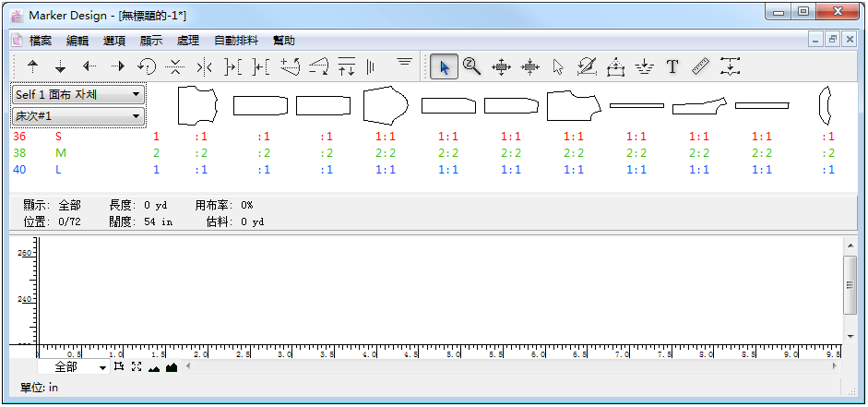Click the first bodice pattern piece thumbnail
Image resolution: width=868 pixels, height=407 pixels.
click(x=197, y=105)
